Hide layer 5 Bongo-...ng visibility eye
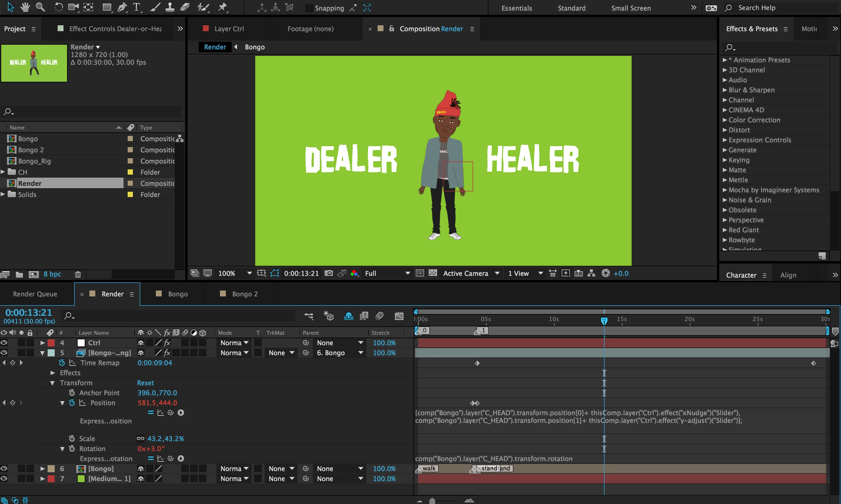 4,353
